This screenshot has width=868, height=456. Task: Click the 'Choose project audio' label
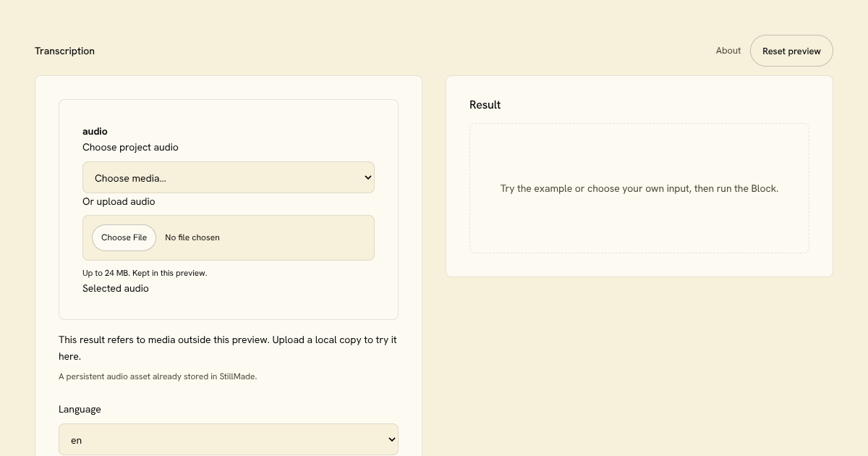click(130, 147)
